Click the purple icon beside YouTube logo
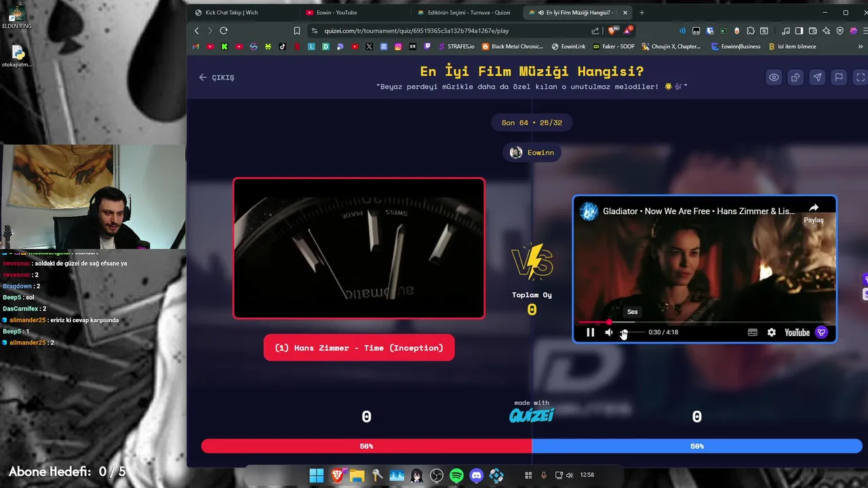The image size is (868, 488). [x=821, y=332]
